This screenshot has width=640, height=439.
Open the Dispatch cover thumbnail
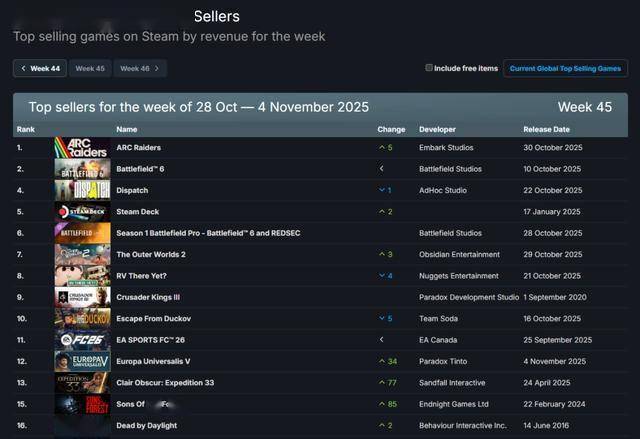pos(82,190)
